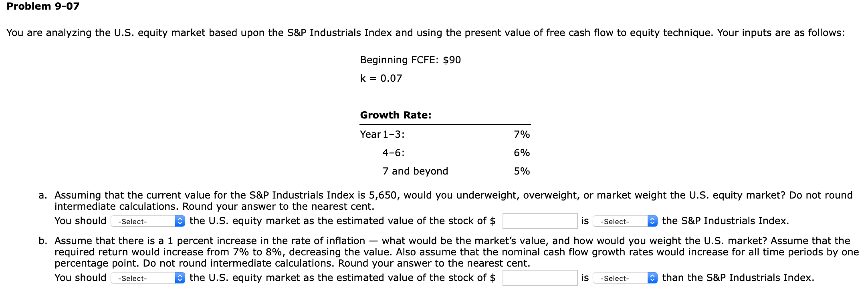The image size is (868, 305).
Task: Click the "Growth Rate:" table header
Action: [x=395, y=115]
